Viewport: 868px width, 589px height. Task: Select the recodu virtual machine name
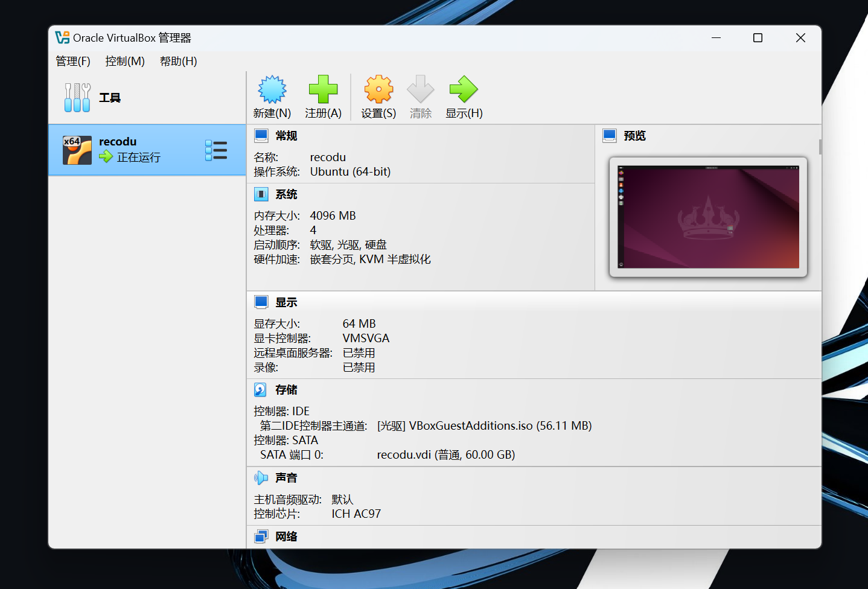[x=118, y=142]
